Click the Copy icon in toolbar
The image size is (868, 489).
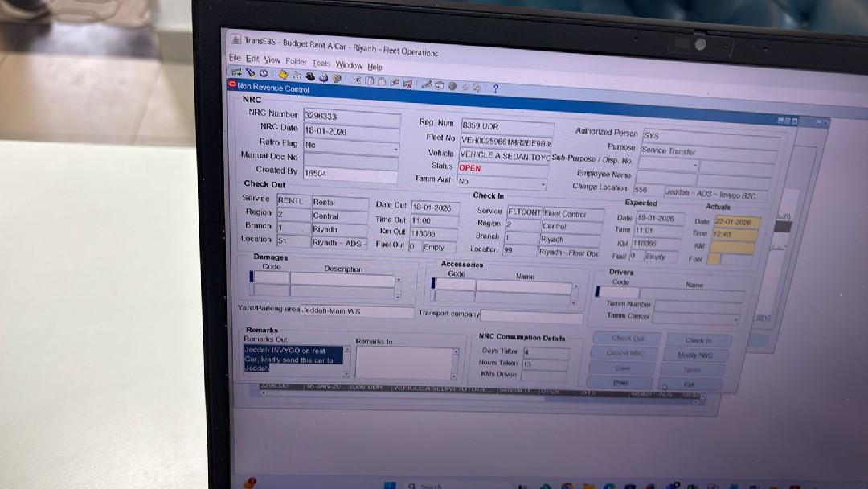pyautogui.click(x=369, y=80)
